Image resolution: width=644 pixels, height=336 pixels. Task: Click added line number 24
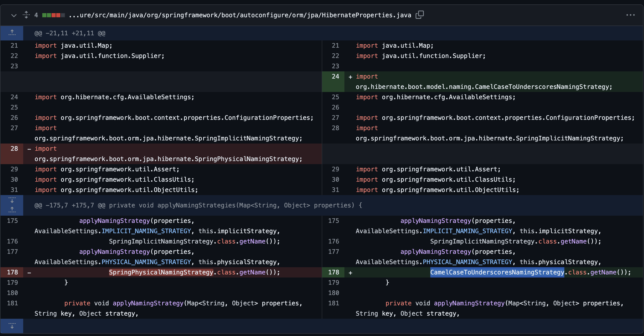click(x=335, y=77)
